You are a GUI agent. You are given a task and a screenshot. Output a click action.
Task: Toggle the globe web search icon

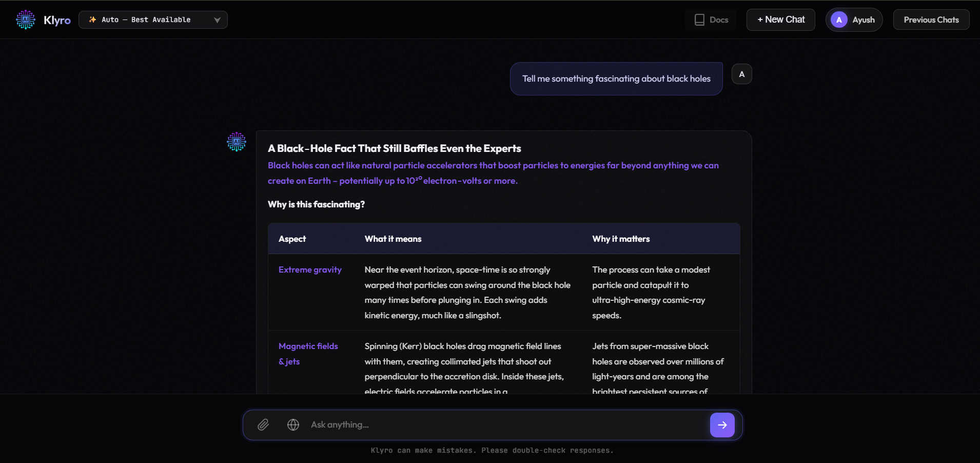click(293, 425)
